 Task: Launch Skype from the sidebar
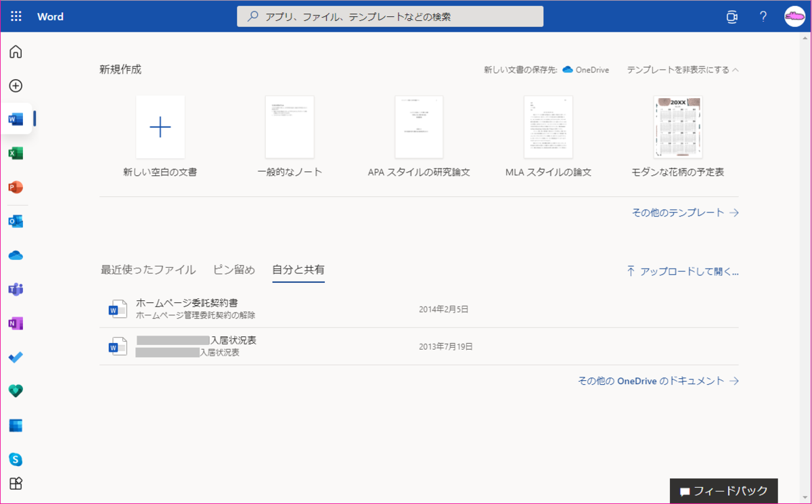point(16,459)
